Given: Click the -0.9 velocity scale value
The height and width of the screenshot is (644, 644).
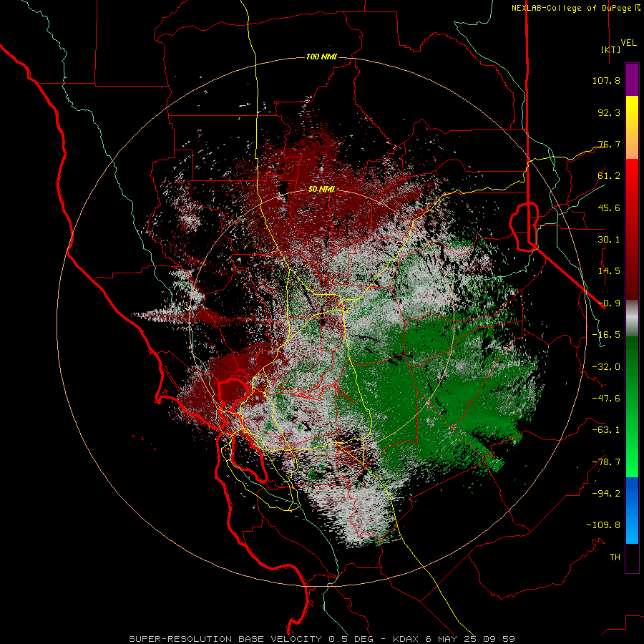Looking at the screenshot, I should 609,303.
